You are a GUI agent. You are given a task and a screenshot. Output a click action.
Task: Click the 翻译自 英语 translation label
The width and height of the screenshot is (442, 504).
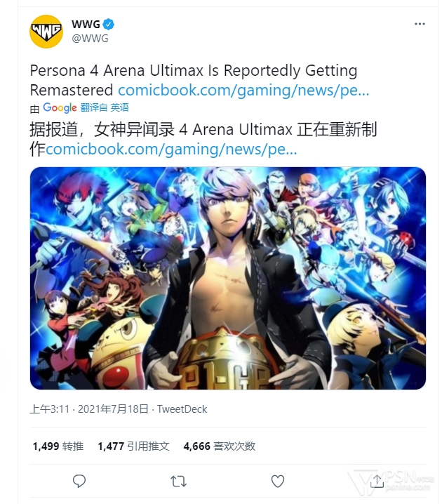(105, 107)
